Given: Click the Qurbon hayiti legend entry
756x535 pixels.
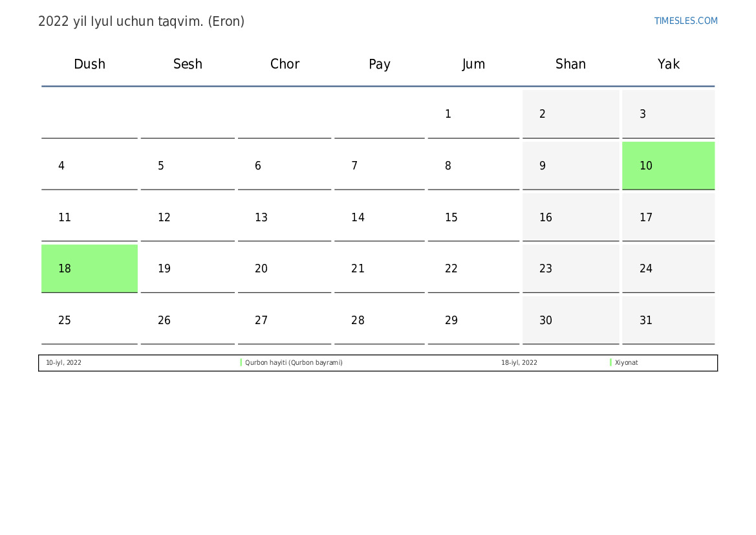Looking at the screenshot, I should pyautogui.click(x=294, y=363).
